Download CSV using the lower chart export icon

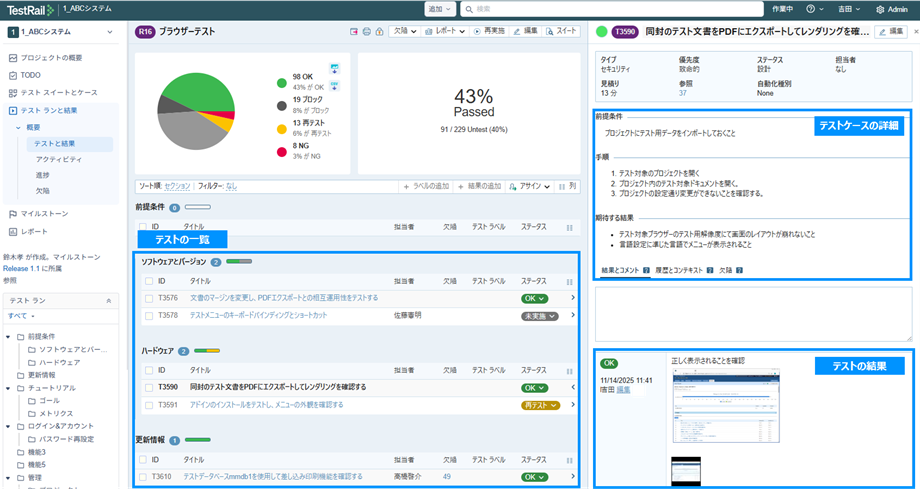pyautogui.click(x=333, y=85)
